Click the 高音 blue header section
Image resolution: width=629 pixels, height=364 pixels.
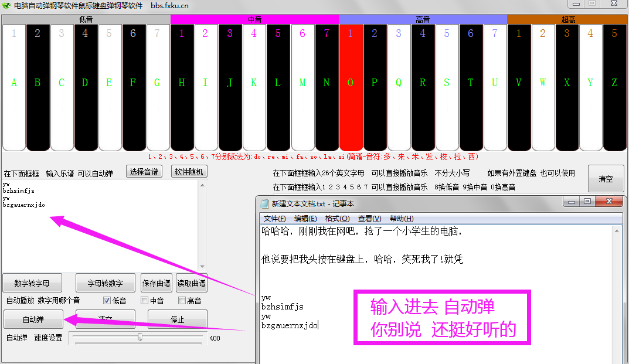[x=423, y=19]
